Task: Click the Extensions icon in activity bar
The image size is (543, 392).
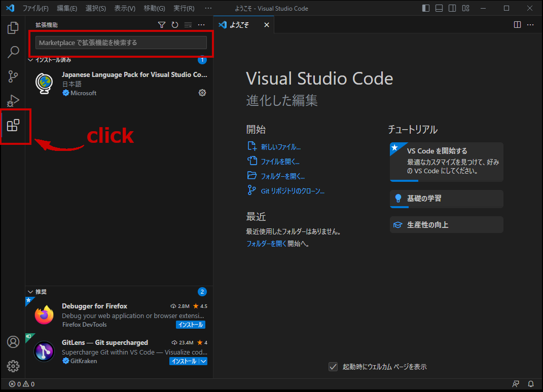Action: (13, 126)
